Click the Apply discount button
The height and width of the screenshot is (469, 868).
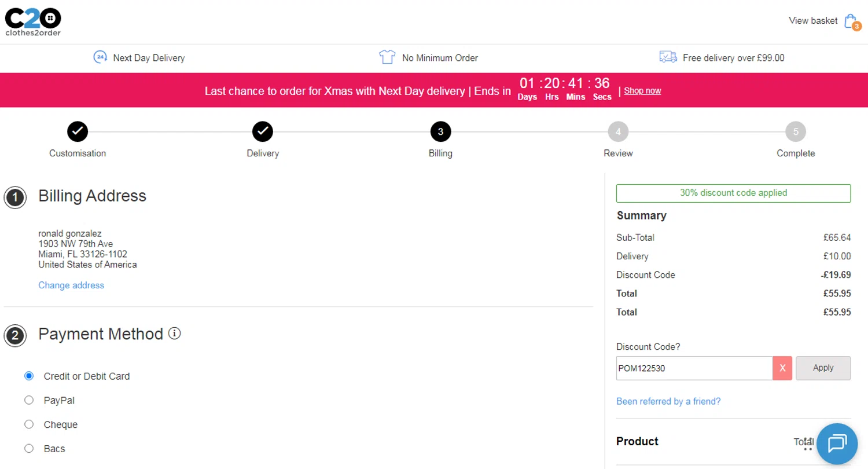coord(823,368)
